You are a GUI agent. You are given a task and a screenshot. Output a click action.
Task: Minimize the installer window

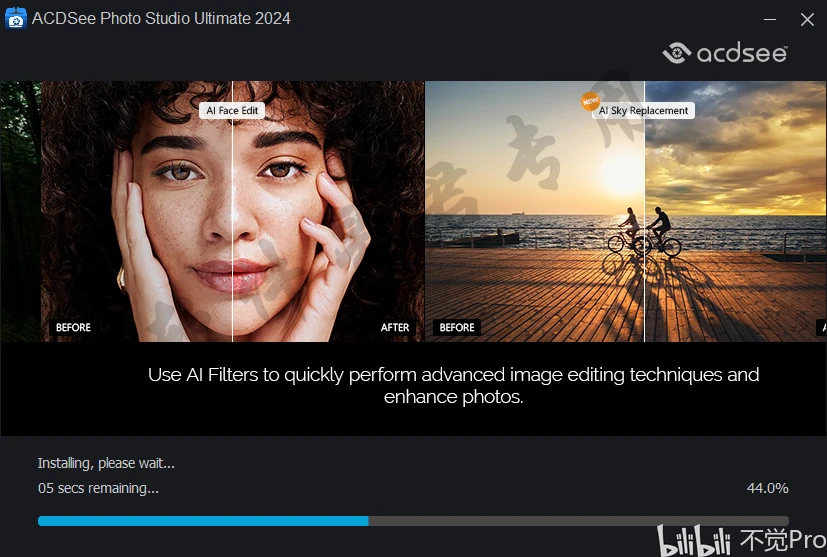coord(770,20)
